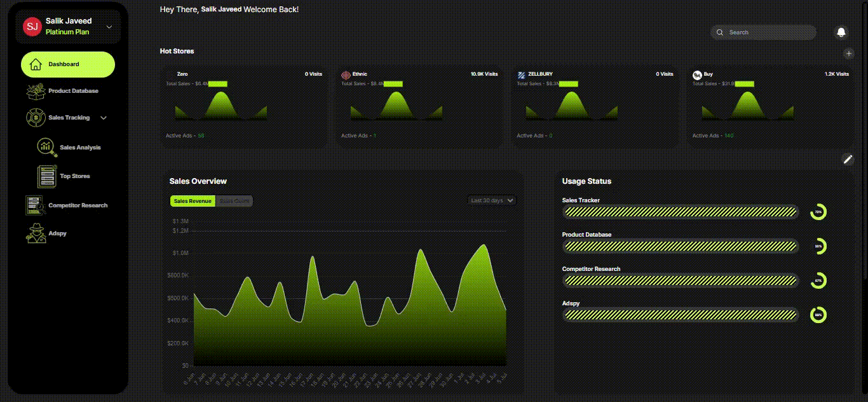This screenshot has height=402, width=868.
Task: Expand the Salik Javeed account chevron
Action: tap(109, 27)
